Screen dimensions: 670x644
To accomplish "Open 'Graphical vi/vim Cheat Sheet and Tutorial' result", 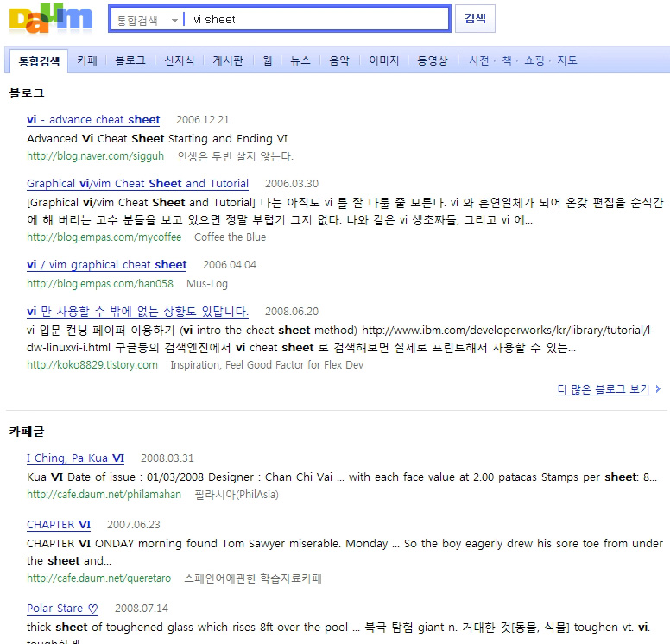I will coord(137,184).
